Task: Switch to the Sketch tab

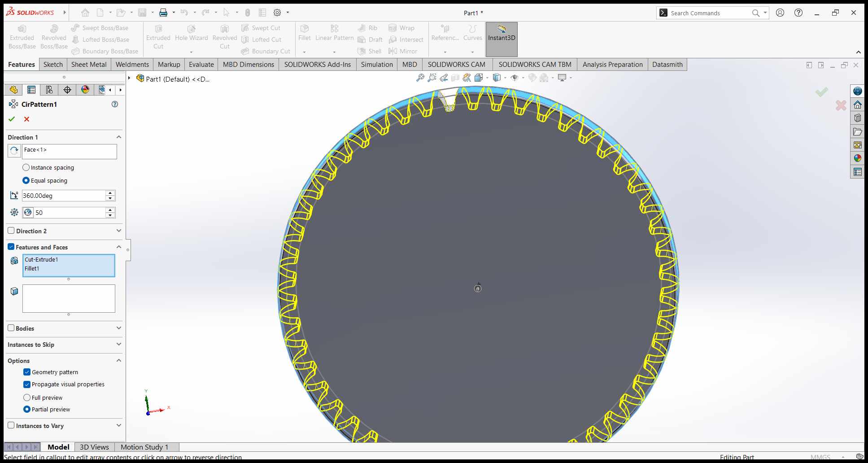Action: [53, 65]
